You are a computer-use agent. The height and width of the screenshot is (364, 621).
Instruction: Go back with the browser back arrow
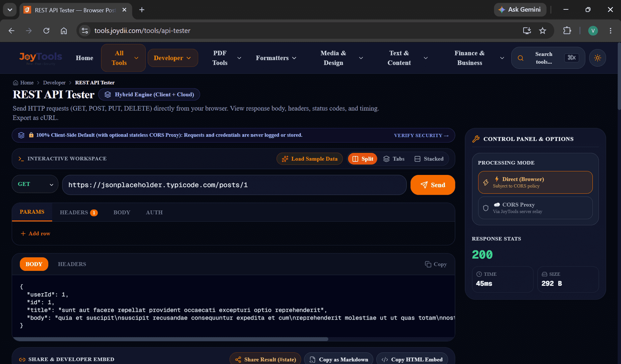click(x=11, y=31)
